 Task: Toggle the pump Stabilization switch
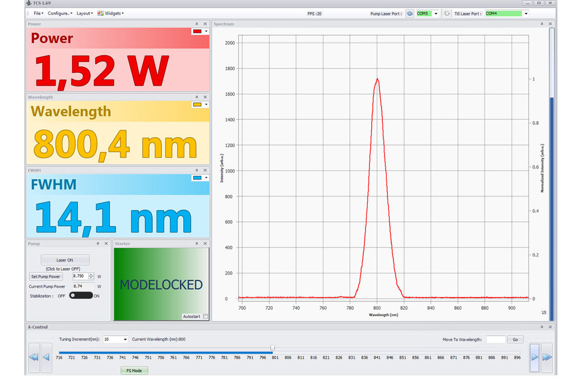(81, 296)
